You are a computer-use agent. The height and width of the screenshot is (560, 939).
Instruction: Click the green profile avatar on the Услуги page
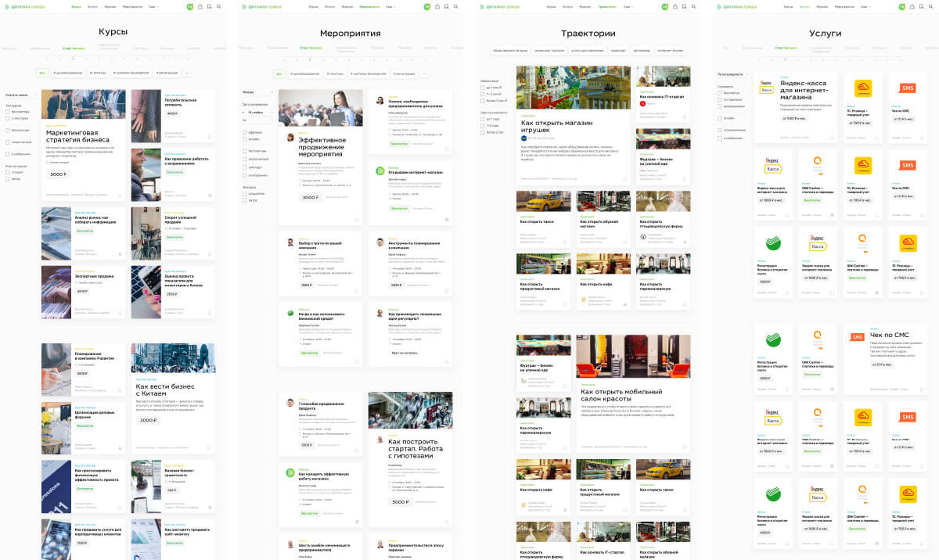pos(901,6)
